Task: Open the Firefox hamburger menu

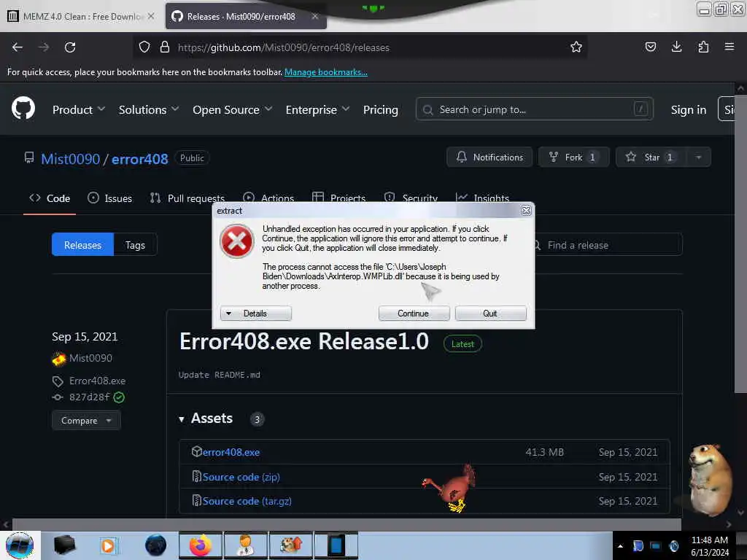Action: click(729, 47)
